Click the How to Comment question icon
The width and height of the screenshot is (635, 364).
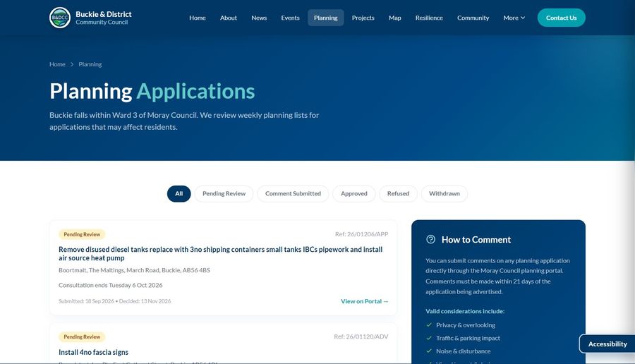430,239
